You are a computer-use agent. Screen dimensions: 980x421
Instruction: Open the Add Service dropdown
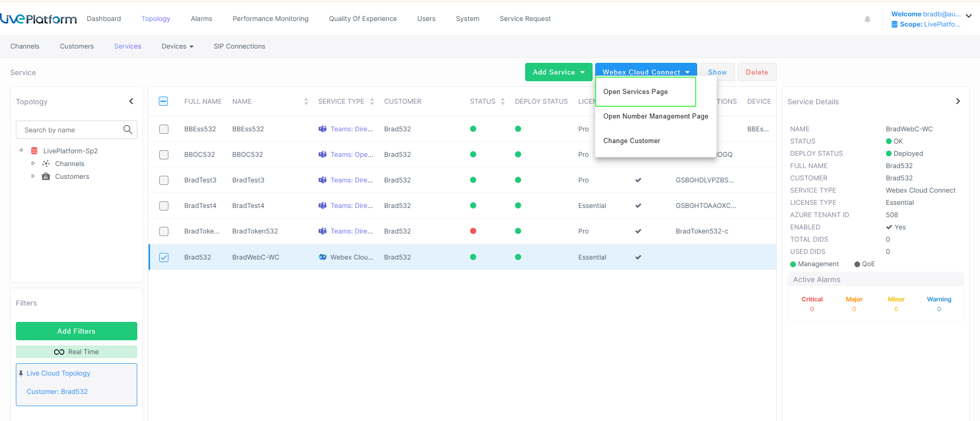(x=559, y=72)
